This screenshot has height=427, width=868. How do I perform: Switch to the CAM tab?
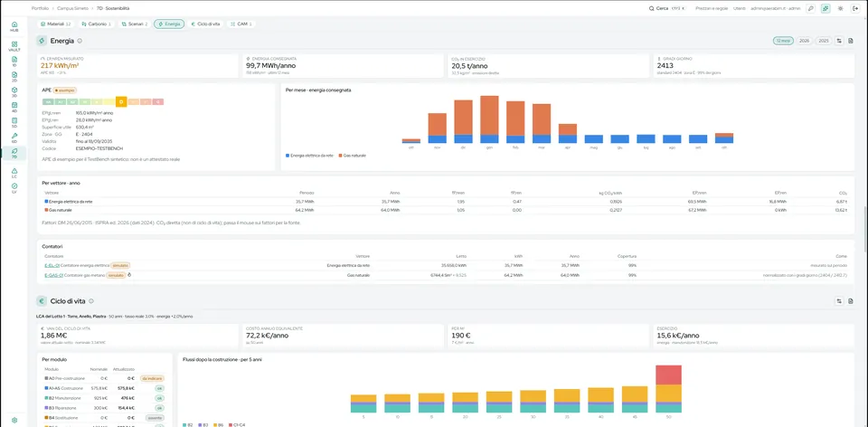coord(241,24)
